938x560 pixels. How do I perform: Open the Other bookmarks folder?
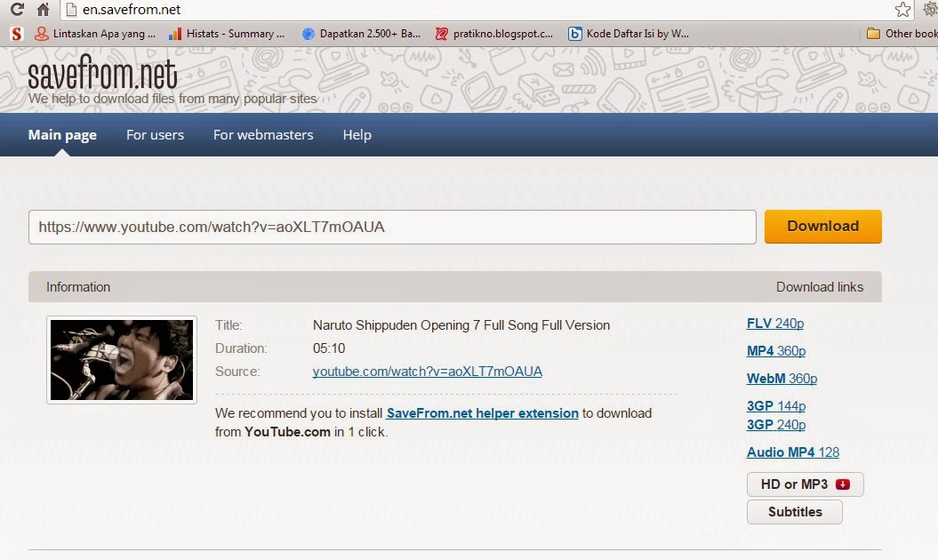click(902, 34)
